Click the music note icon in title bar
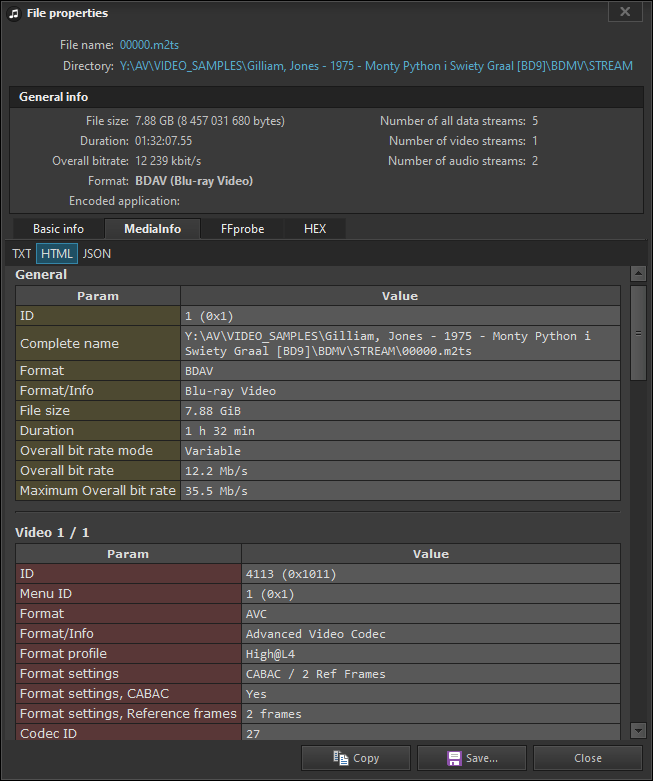The image size is (653, 781). click(14, 13)
